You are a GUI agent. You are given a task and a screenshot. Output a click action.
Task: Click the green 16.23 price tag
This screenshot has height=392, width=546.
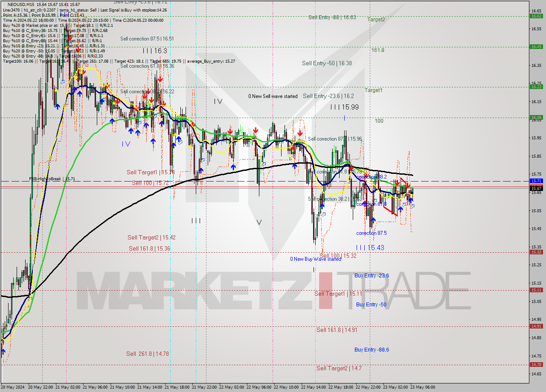[536, 86]
